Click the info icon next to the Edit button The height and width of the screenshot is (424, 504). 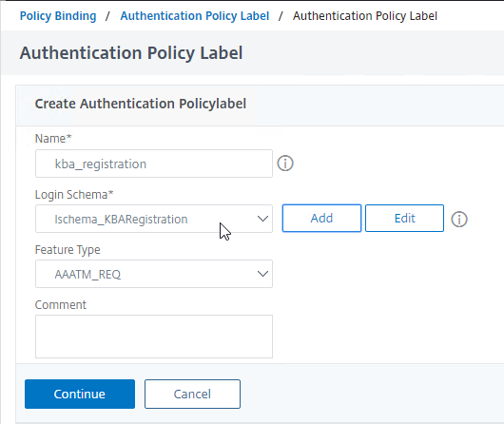pos(459,220)
